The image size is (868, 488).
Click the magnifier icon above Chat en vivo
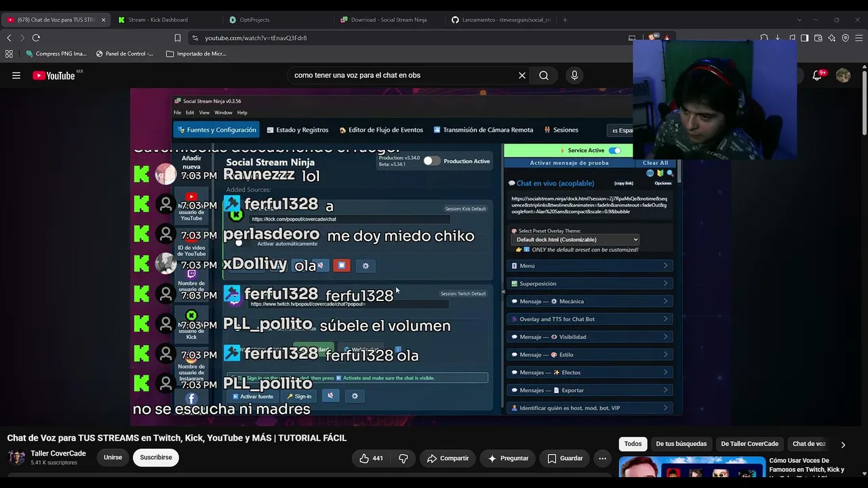670,173
